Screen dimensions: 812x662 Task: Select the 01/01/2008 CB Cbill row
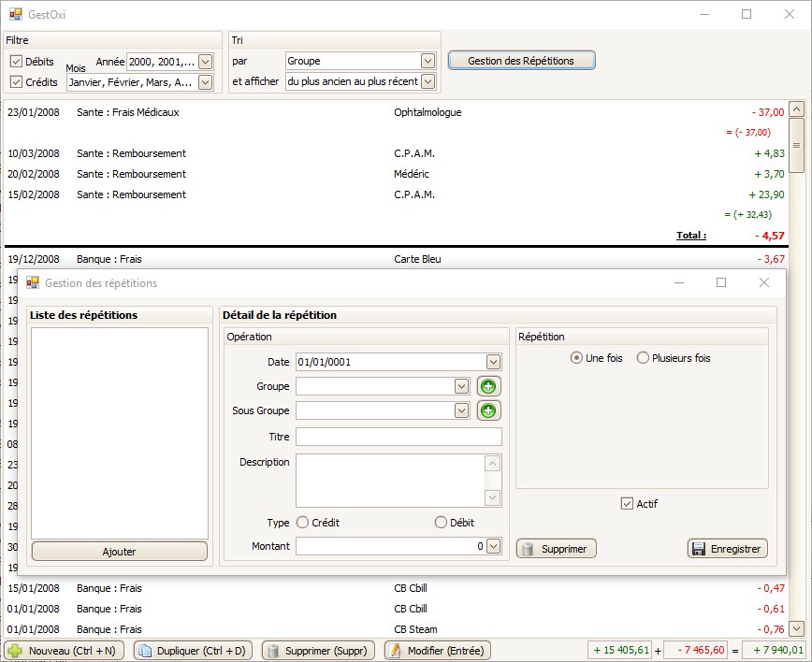pyautogui.click(x=396, y=609)
